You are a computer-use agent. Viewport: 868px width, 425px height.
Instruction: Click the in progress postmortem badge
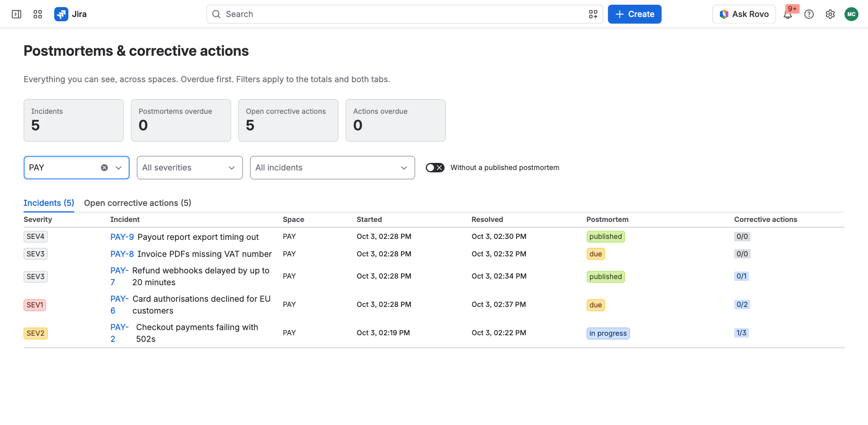point(608,333)
